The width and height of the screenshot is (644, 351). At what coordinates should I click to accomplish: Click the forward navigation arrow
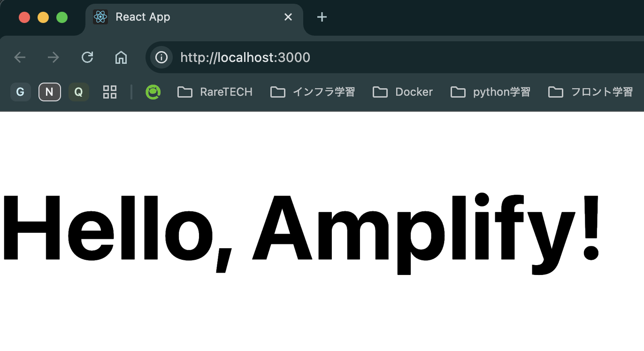(54, 57)
